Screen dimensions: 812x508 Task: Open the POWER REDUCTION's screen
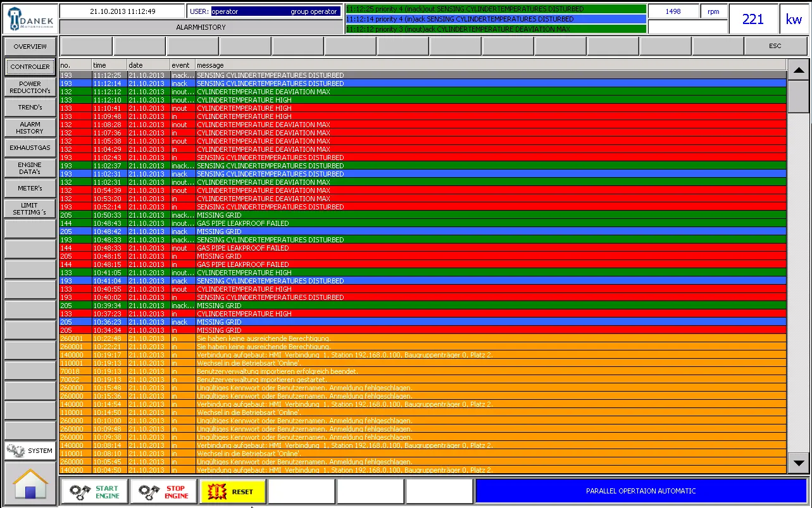point(29,87)
